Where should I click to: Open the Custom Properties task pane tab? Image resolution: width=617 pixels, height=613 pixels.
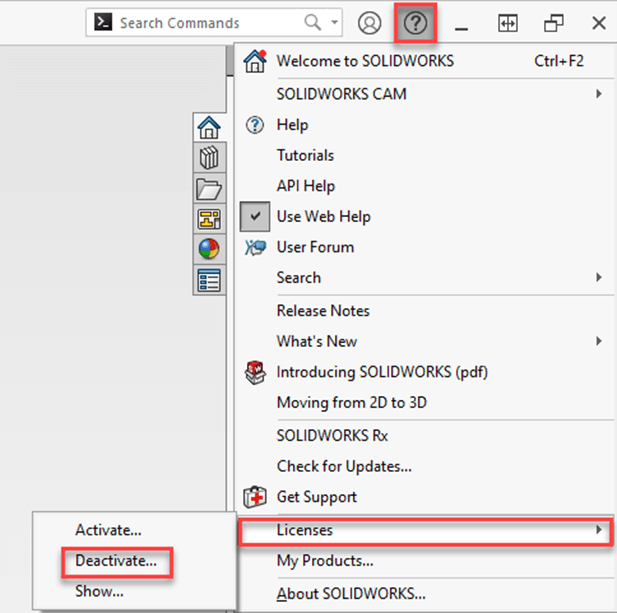coord(209,280)
